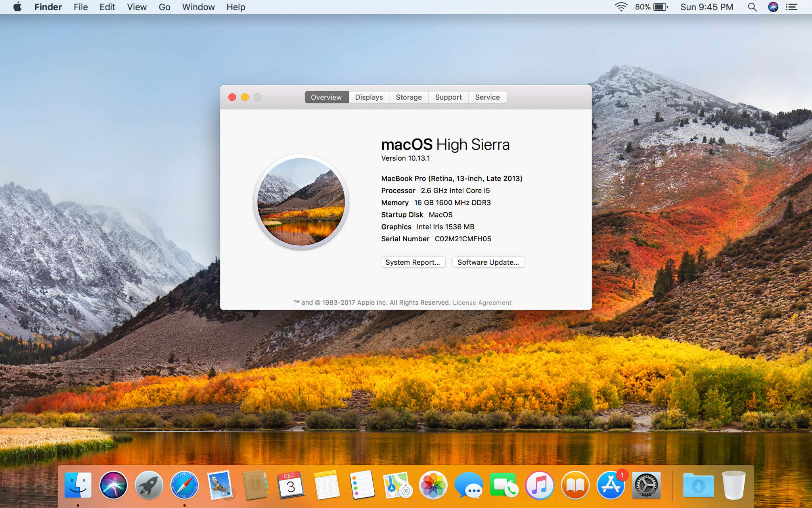Open Spotlight search magnifier
This screenshot has height=508, width=812.
point(752,7)
